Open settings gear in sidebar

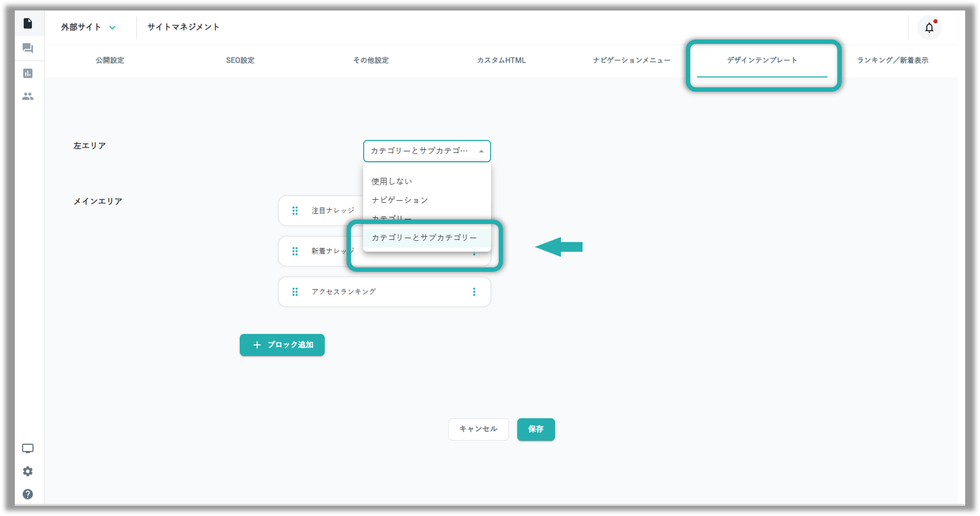(x=28, y=472)
